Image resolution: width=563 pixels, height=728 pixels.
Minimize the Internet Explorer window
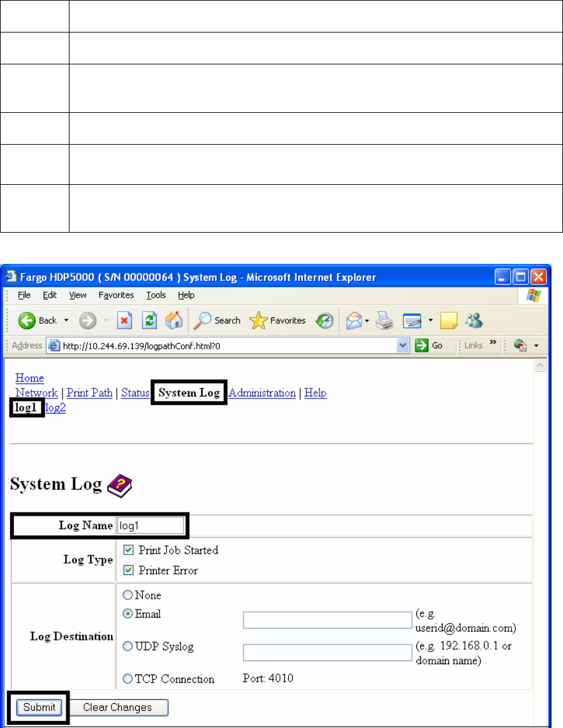tap(502, 277)
